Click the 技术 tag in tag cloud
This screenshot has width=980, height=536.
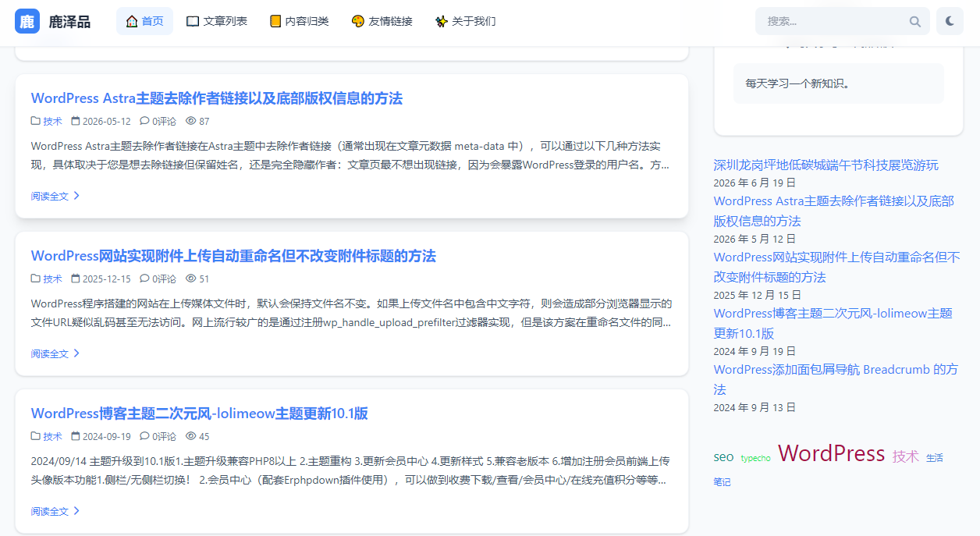[906, 456]
